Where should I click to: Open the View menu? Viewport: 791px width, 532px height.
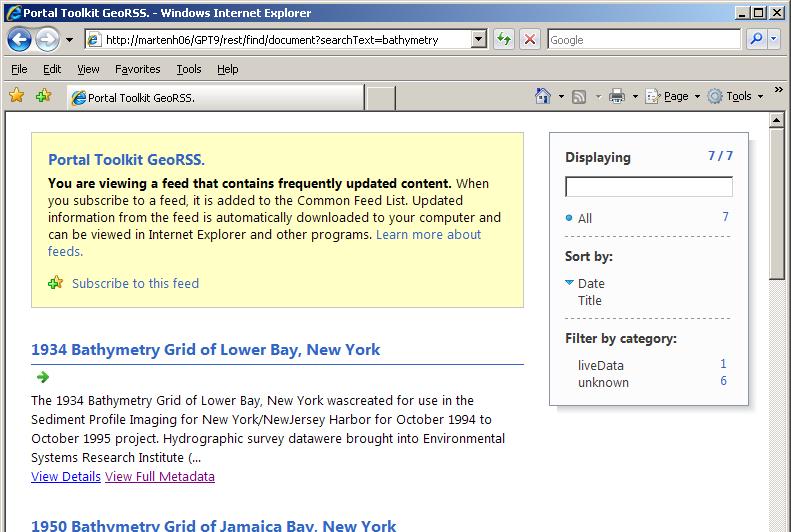pyautogui.click(x=88, y=69)
